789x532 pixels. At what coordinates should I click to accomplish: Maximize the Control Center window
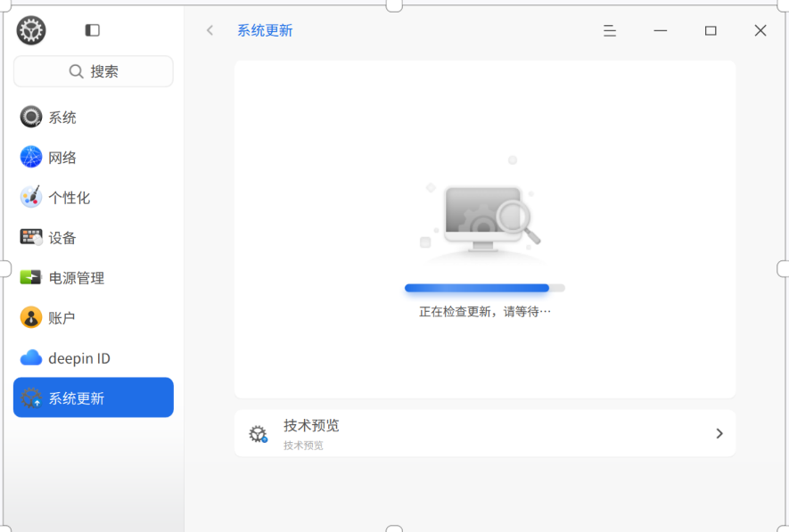click(711, 30)
